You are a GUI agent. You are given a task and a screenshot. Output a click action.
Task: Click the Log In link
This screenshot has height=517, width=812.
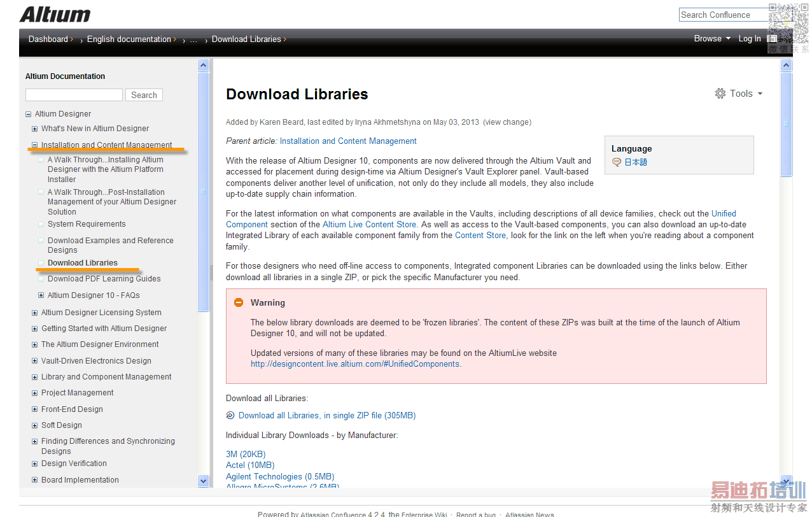[x=750, y=39]
